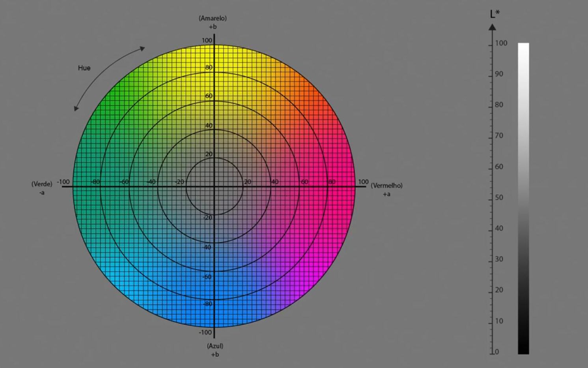Screen dimensions: 588x368
Task: Click the "20" value on the yellow axis
Action: [209, 154]
